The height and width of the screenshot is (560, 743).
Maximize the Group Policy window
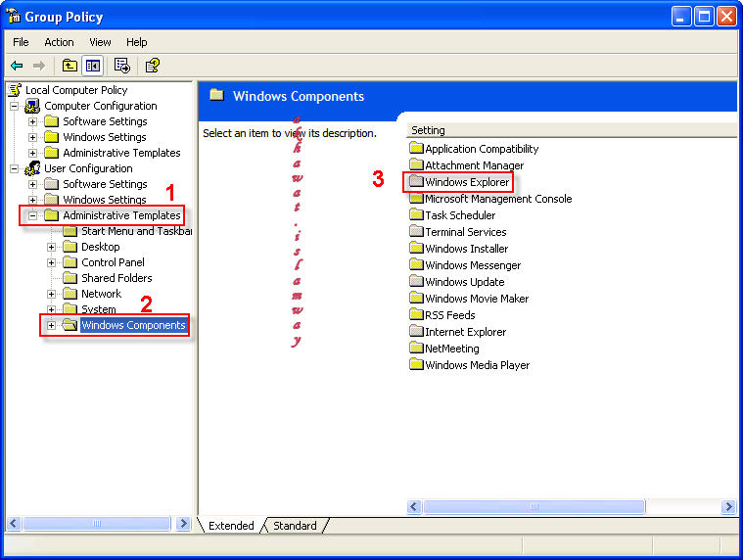(x=704, y=17)
